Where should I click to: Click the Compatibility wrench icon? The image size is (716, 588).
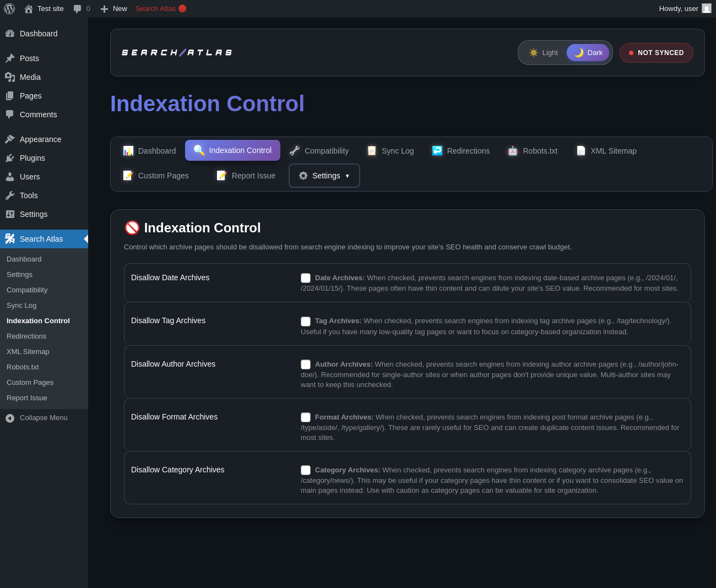click(x=295, y=151)
